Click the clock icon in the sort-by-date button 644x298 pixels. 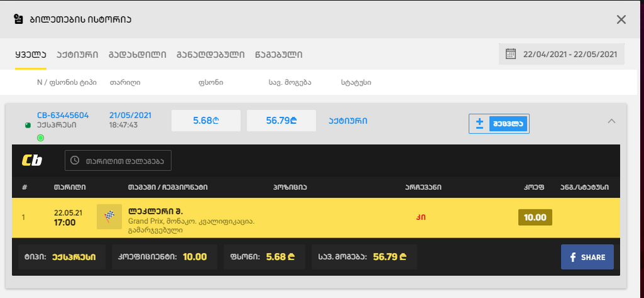coord(75,160)
